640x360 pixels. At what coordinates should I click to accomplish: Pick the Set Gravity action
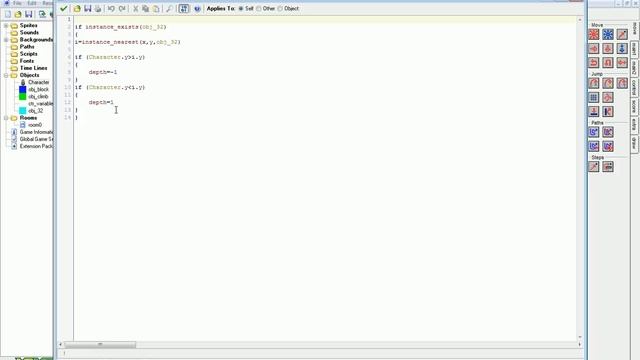tap(622, 49)
